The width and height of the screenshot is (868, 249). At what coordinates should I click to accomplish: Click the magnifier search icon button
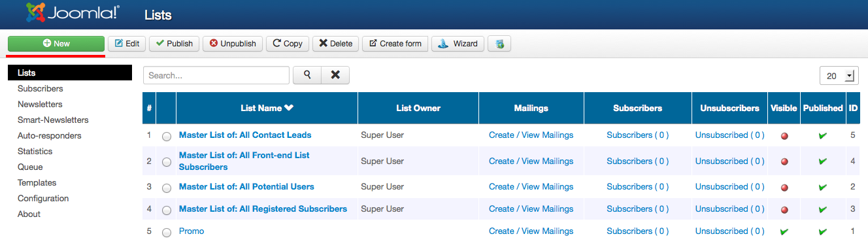(x=307, y=75)
